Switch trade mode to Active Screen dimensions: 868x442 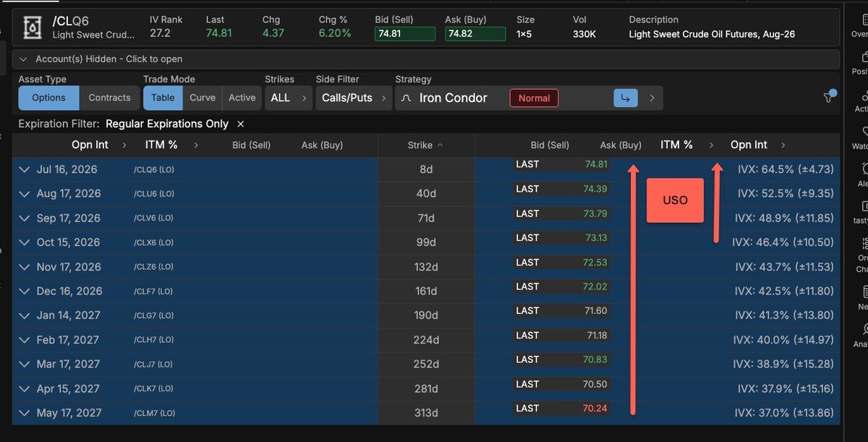click(x=242, y=98)
